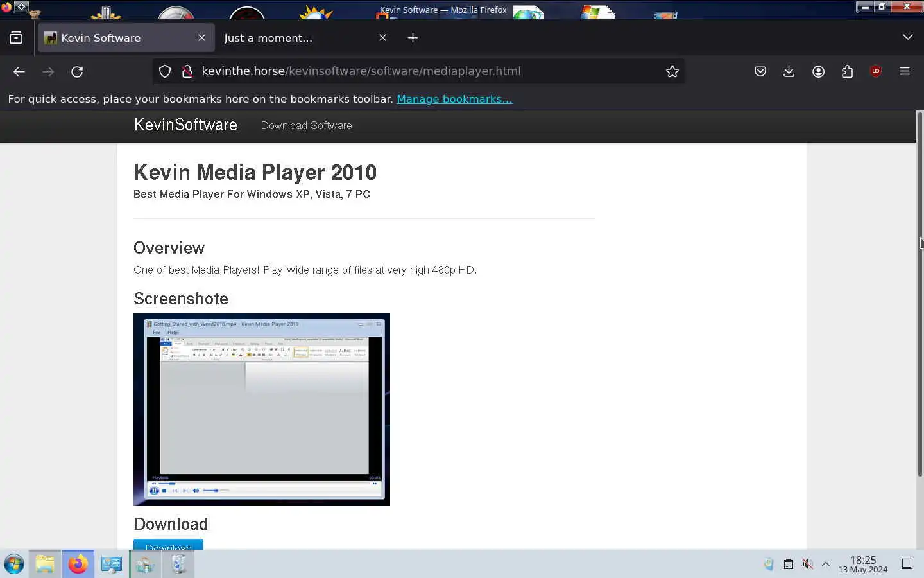924x578 pixels.
Task: Click the Overview section heading
Action: coord(169,248)
